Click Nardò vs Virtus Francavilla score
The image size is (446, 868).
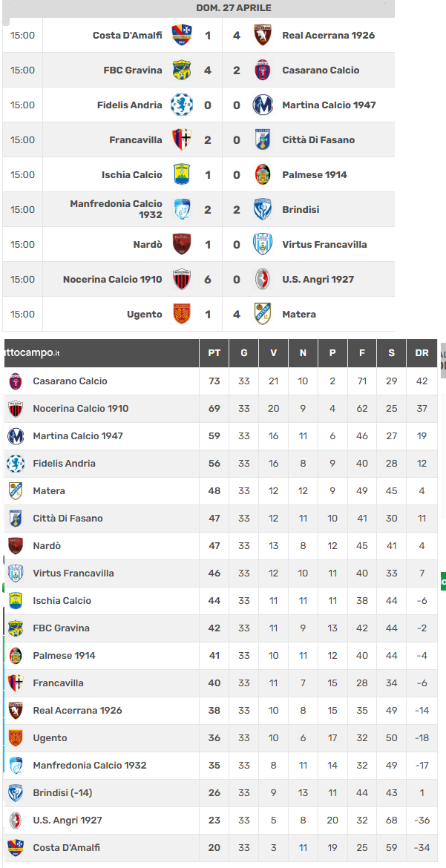pos(222,245)
